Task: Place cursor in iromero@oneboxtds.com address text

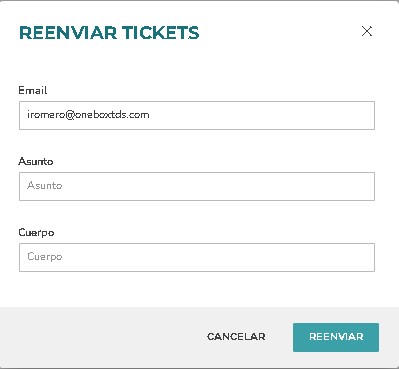Action: click(88, 115)
